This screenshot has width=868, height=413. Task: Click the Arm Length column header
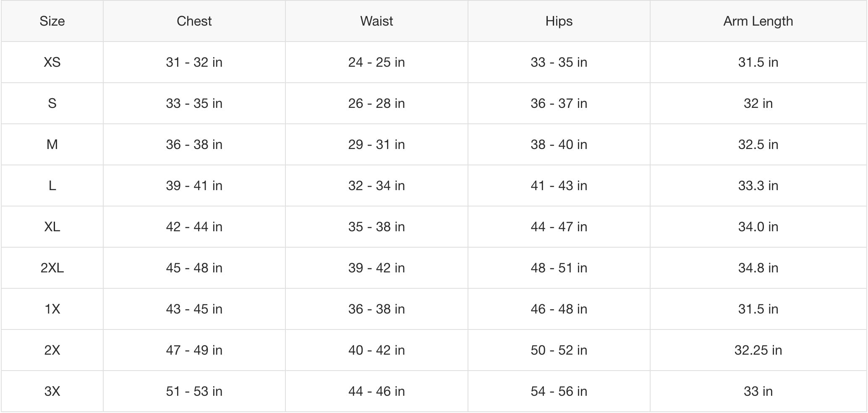[x=758, y=21]
